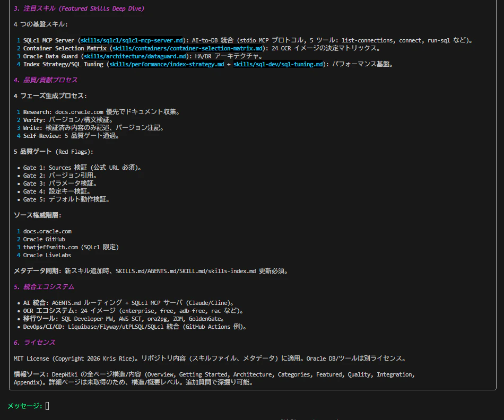
Task: Click the 'Appendix)。詳細ページは未取得' line
Action: pos(134,382)
